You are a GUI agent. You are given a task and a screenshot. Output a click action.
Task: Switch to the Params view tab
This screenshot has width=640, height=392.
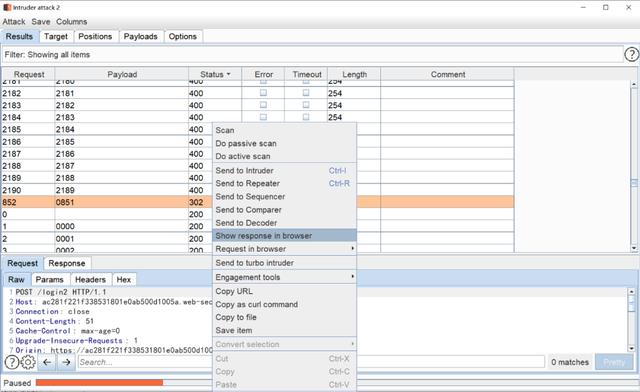(49, 279)
